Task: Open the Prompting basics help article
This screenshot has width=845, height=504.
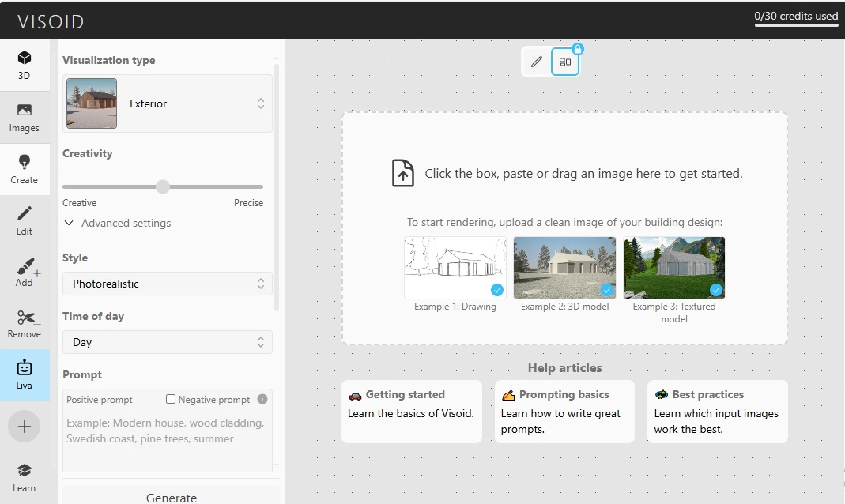Action: coord(564,412)
